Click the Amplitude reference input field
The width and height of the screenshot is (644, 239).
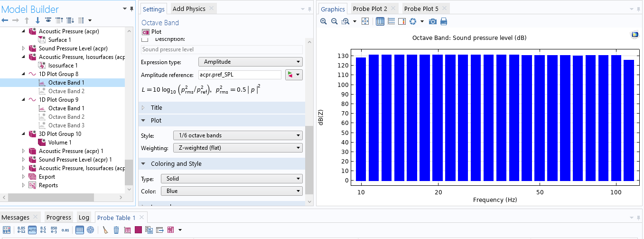[239, 75]
